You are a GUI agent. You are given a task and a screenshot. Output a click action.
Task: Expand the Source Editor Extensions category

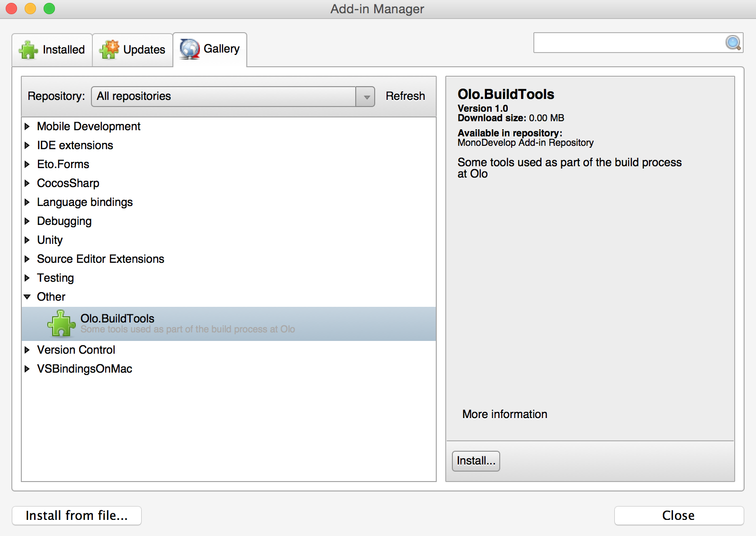coord(27,259)
